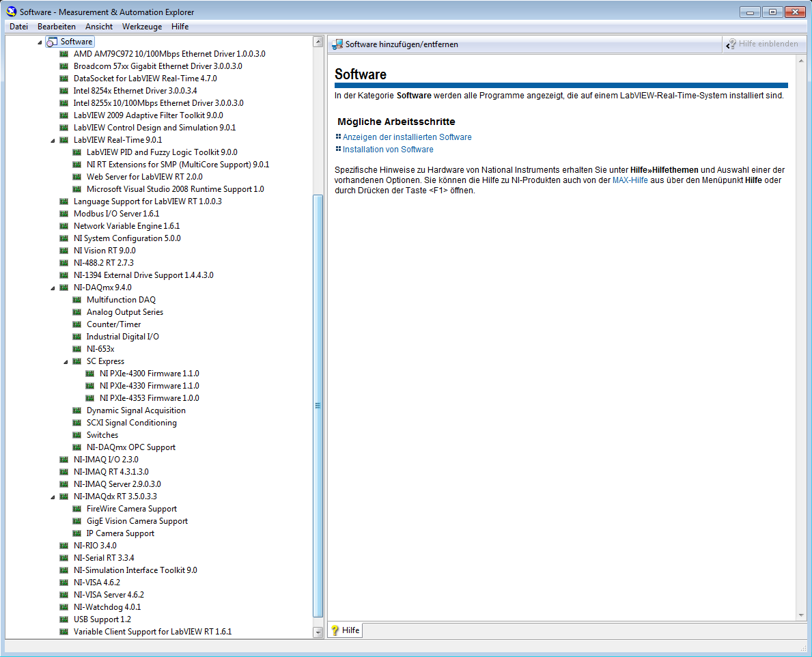Click icon beside DataSocket for LabVIEW Real-Time
Viewport: 812px width, 657px height.
(x=64, y=79)
